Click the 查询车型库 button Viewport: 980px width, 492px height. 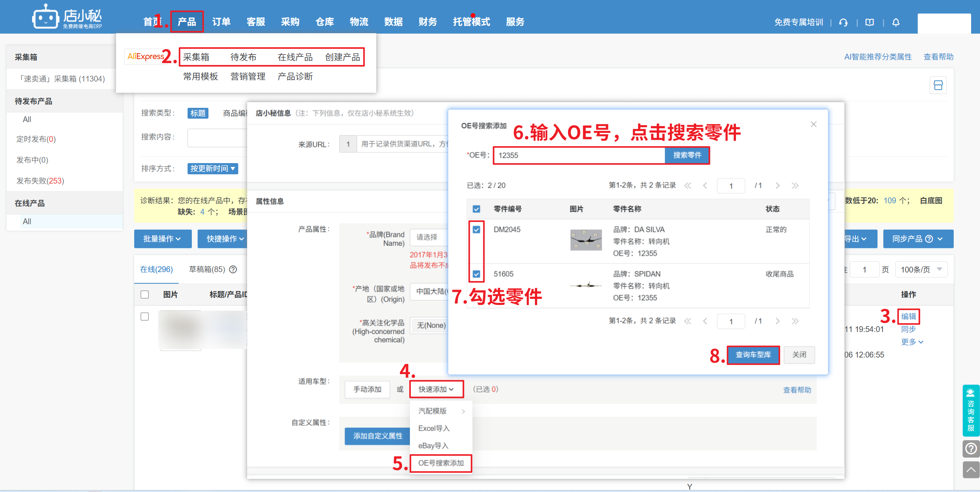point(753,355)
